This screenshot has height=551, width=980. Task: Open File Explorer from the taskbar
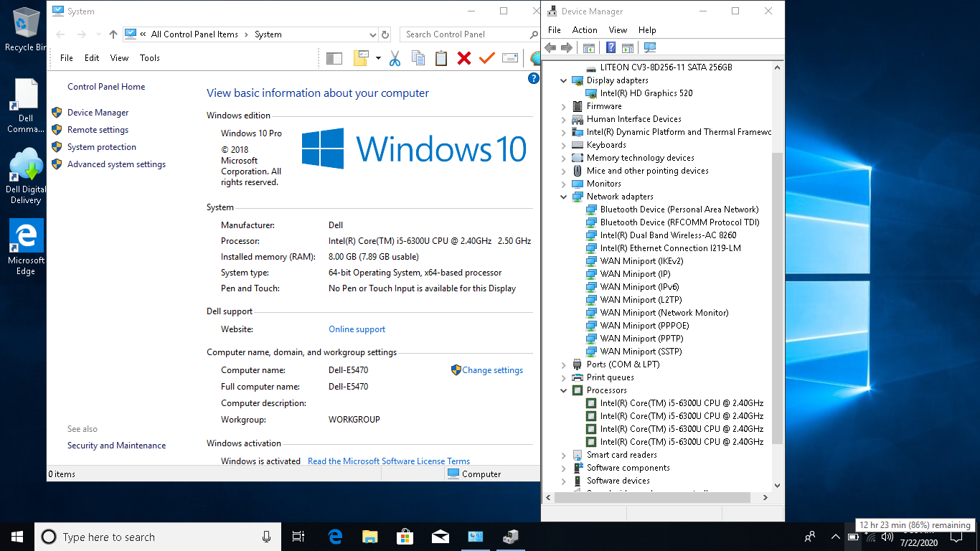click(369, 537)
